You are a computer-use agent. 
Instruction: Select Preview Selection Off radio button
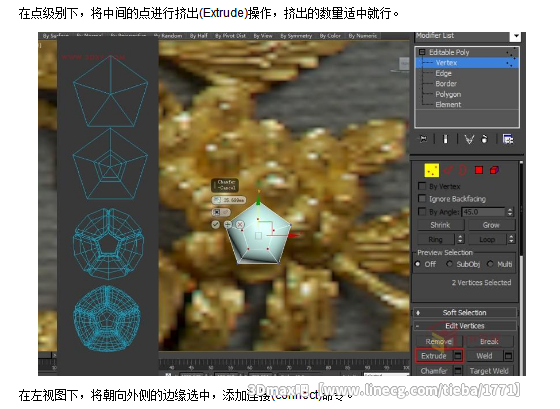(418, 264)
